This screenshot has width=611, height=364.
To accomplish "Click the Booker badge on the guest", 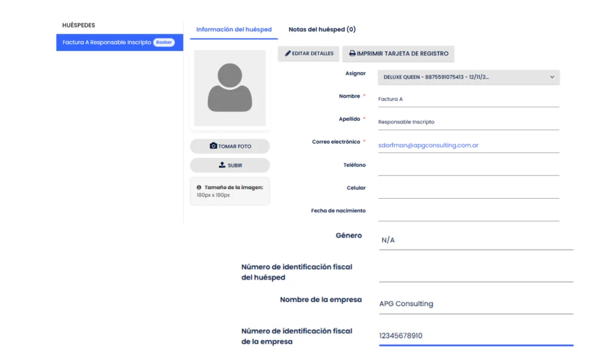I will pyautogui.click(x=163, y=42).
